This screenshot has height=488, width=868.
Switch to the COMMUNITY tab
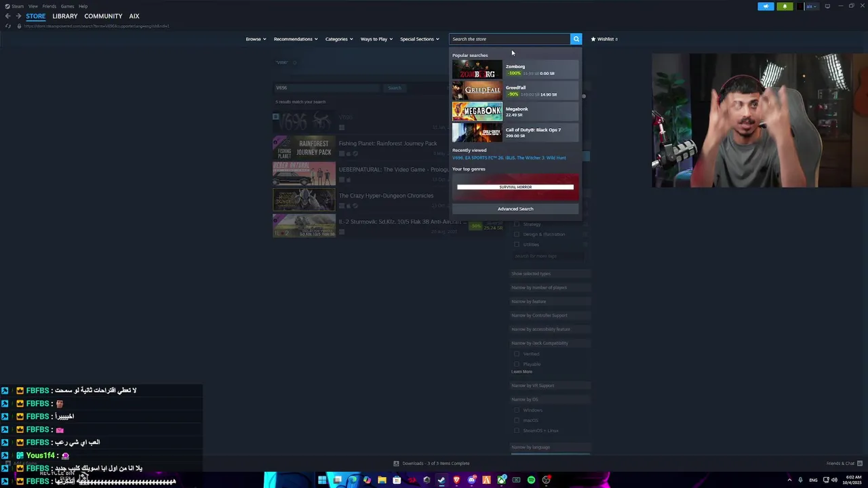(x=103, y=16)
